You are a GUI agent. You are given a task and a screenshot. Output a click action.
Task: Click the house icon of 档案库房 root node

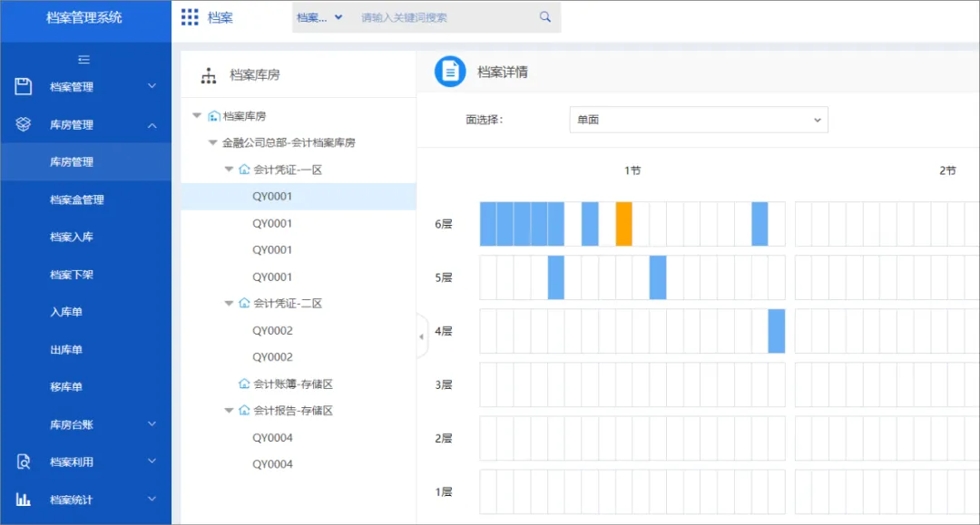click(x=214, y=116)
